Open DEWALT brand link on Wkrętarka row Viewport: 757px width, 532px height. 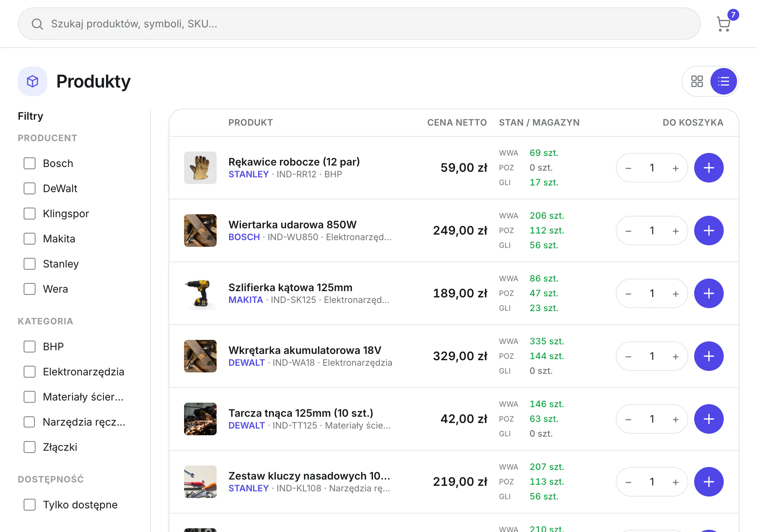247,363
